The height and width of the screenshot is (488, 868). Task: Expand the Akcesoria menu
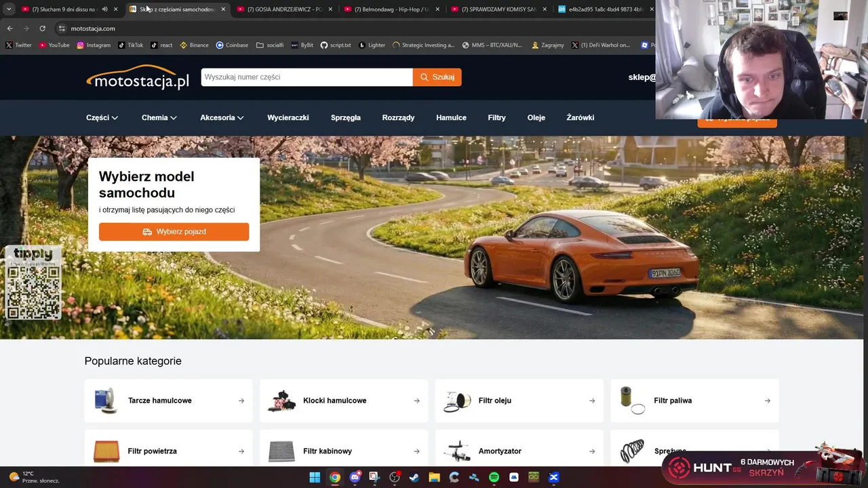[222, 118]
